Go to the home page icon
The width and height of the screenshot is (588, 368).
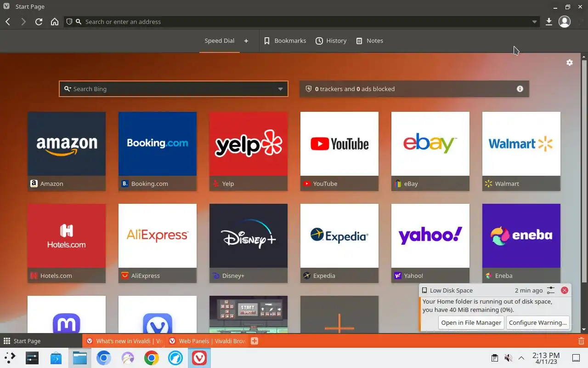point(55,22)
